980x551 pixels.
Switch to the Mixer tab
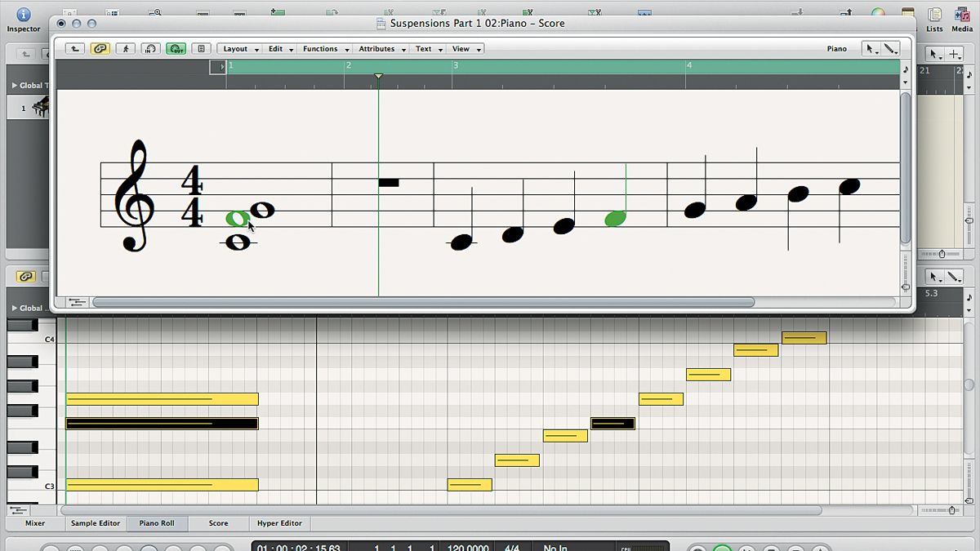(35, 523)
